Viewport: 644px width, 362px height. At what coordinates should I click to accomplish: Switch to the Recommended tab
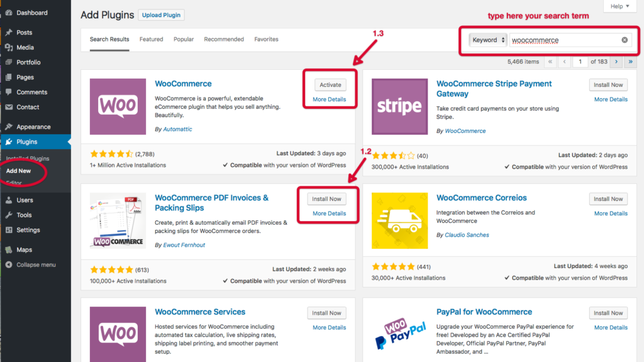pos(224,40)
